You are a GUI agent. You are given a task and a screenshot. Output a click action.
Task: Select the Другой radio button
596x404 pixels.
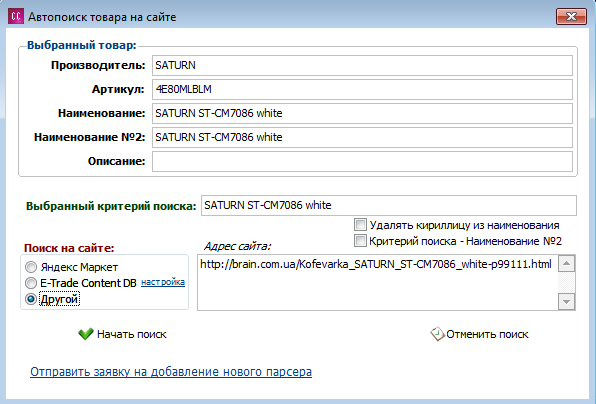pyautogui.click(x=31, y=299)
